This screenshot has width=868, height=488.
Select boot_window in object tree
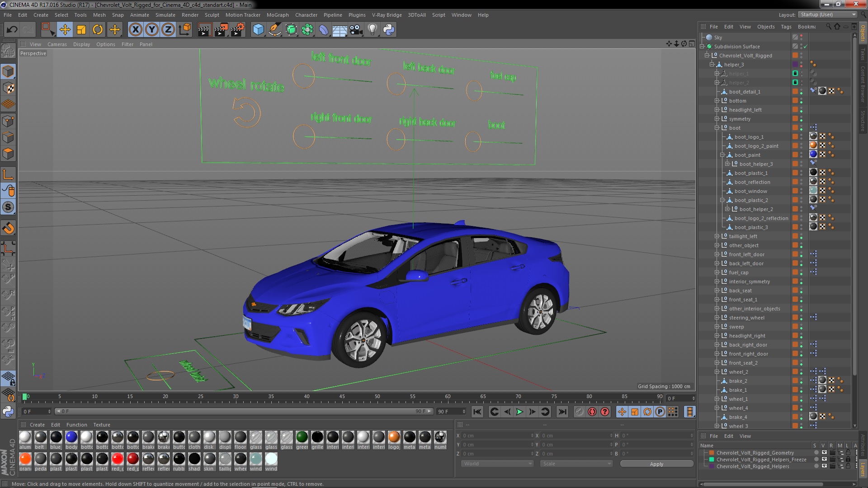[750, 191]
